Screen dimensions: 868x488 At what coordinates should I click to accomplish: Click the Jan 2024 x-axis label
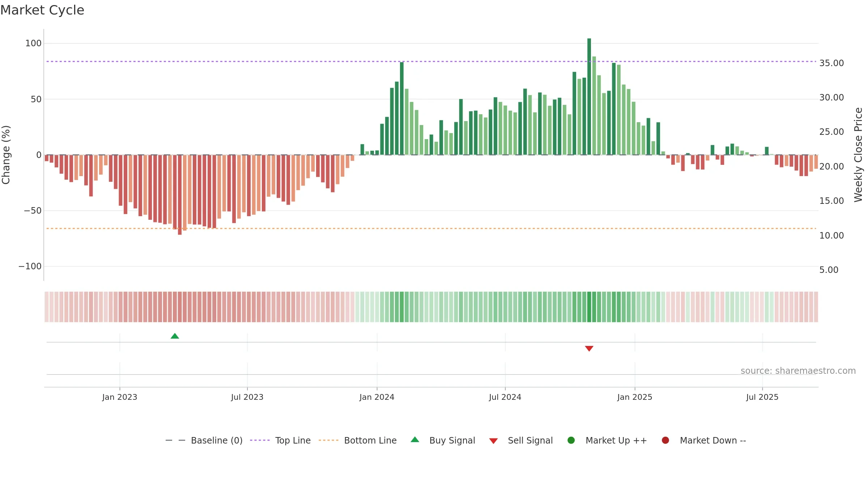click(377, 397)
